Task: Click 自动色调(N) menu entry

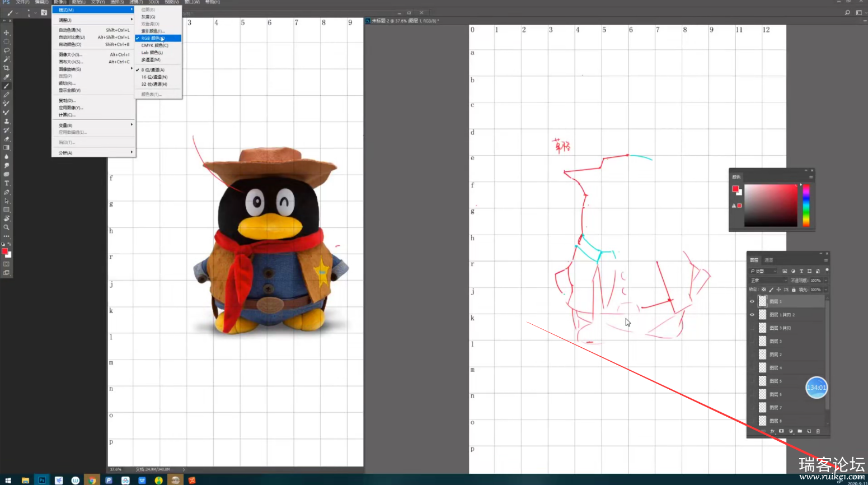Action: pyautogui.click(x=93, y=30)
